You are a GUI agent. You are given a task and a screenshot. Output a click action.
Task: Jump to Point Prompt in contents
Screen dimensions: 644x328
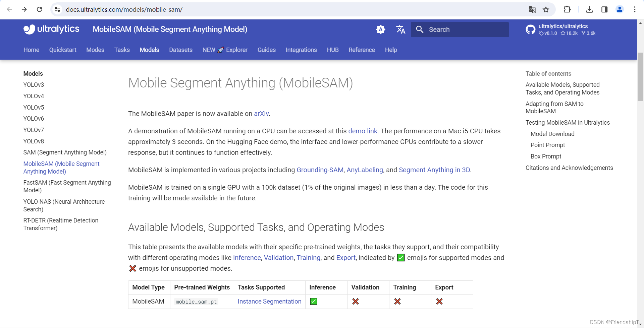(548, 145)
